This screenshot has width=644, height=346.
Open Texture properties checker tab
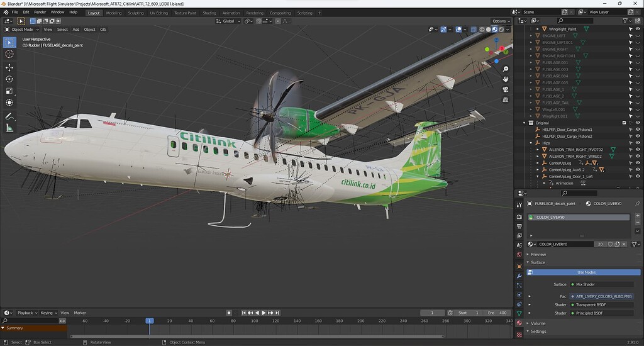519,335
